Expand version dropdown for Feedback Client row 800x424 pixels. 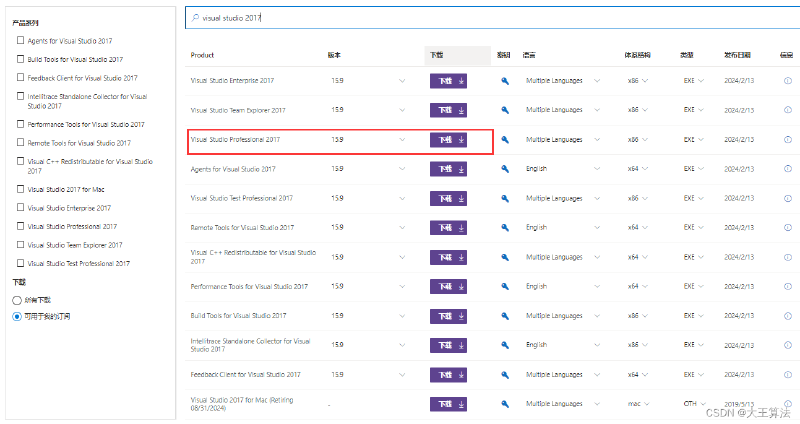click(x=402, y=375)
